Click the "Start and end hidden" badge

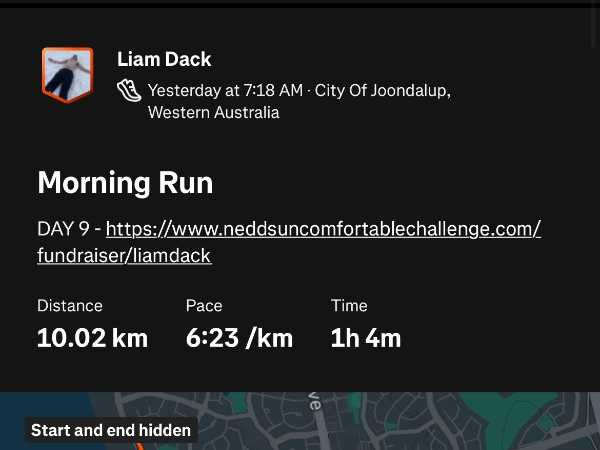111,431
